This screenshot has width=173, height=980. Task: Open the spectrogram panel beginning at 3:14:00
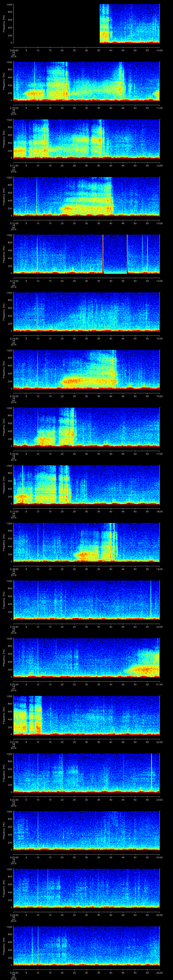(x=86, y=312)
